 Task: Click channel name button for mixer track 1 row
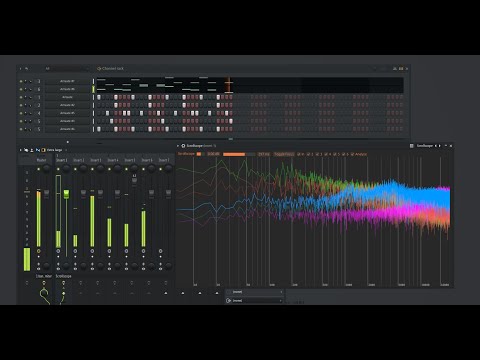[68, 97]
